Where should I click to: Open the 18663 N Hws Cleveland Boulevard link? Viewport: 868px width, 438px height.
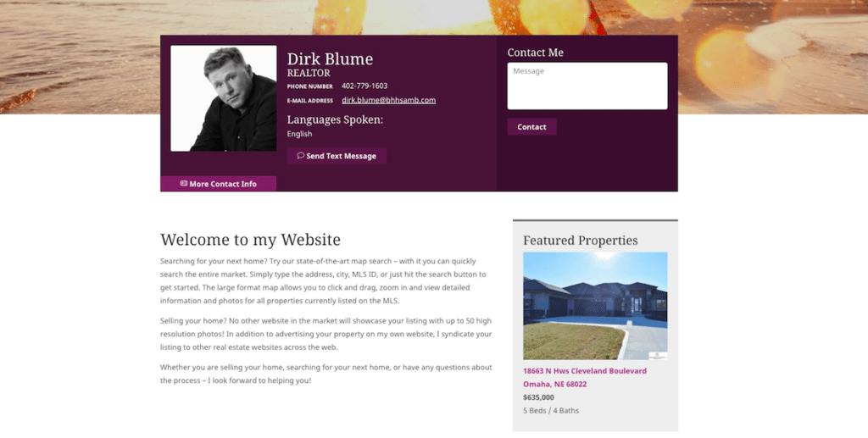point(585,370)
